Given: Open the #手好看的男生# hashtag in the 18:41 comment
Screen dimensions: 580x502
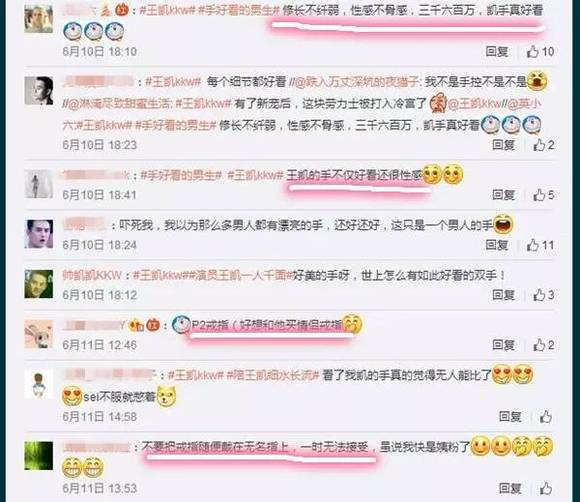Looking at the screenshot, I should [x=181, y=175].
